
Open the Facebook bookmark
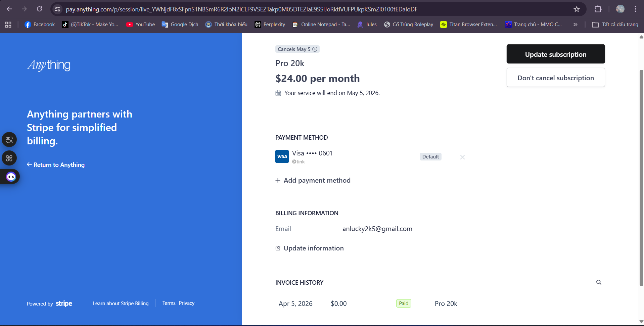pyautogui.click(x=40, y=24)
